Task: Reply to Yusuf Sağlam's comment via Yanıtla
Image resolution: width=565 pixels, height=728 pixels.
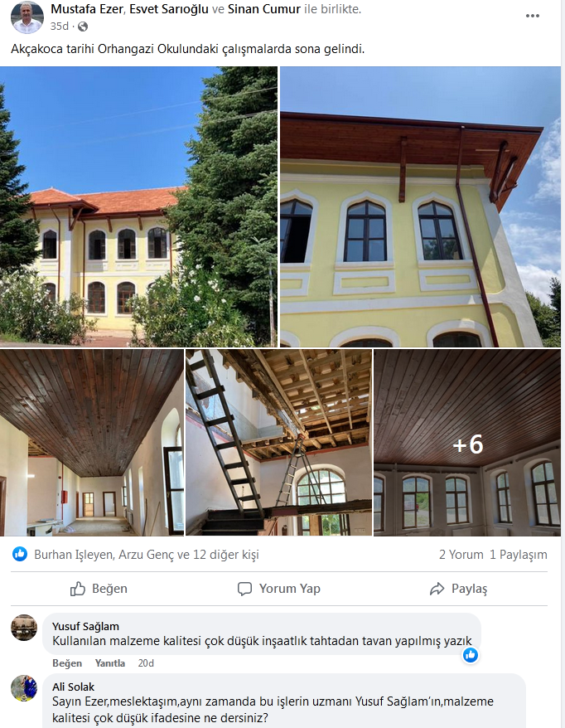Action: (x=110, y=663)
